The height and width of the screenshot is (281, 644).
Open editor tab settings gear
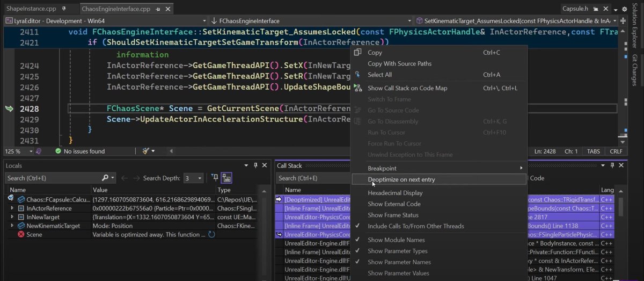pyautogui.click(x=625, y=9)
